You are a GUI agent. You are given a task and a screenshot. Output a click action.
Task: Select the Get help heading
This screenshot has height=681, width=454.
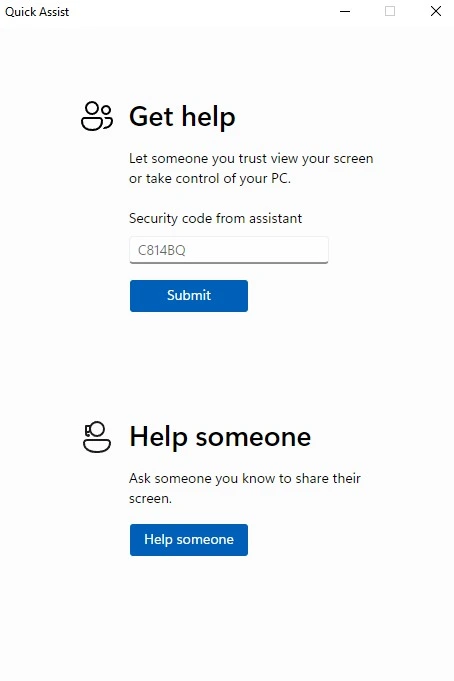[x=182, y=116]
